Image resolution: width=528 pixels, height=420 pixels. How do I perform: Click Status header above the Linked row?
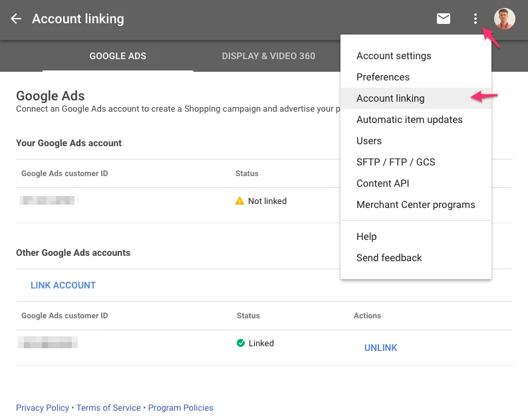click(x=248, y=316)
